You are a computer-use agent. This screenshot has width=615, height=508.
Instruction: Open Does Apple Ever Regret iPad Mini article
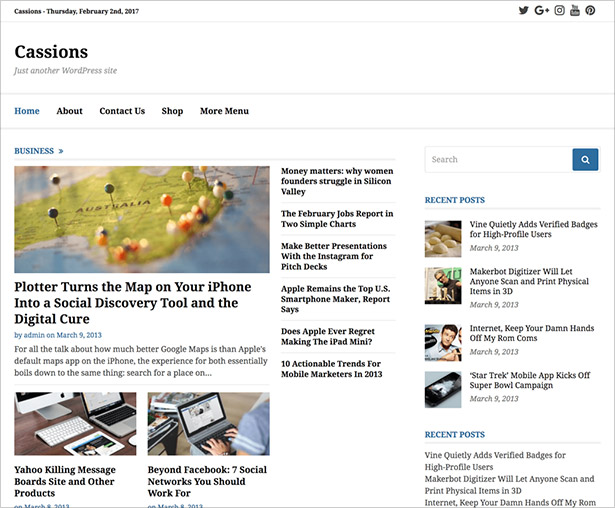328,337
